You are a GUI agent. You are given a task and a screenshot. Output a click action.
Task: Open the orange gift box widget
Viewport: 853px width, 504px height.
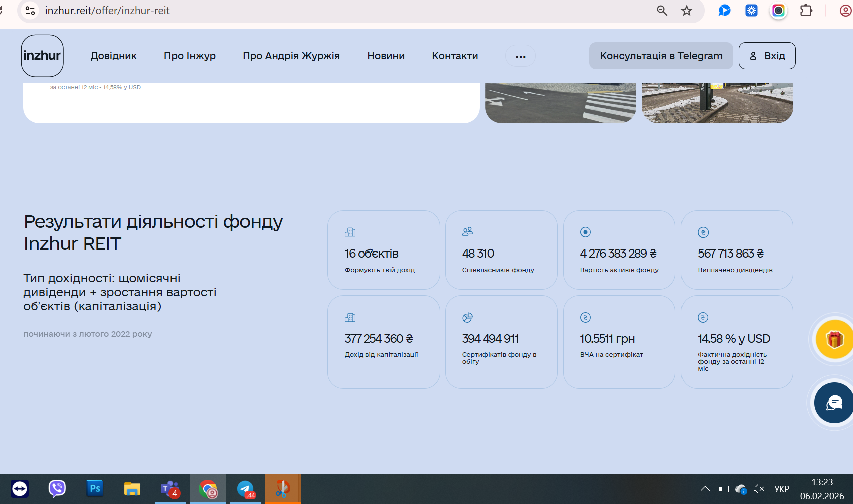click(x=834, y=340)
